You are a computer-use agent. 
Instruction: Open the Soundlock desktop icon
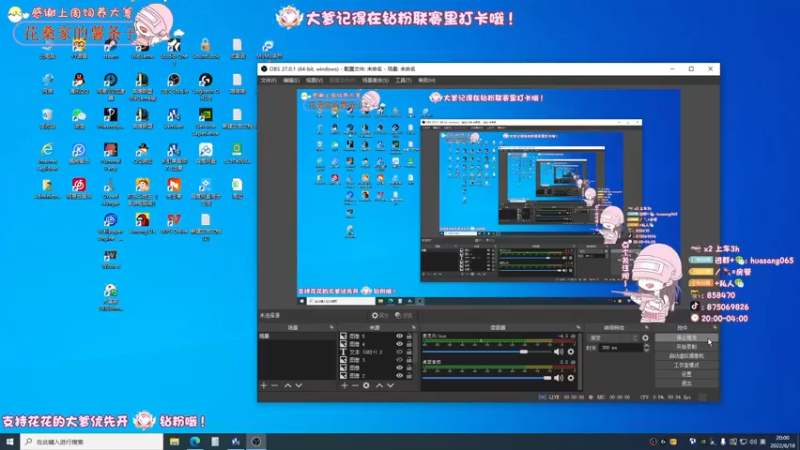206,49
